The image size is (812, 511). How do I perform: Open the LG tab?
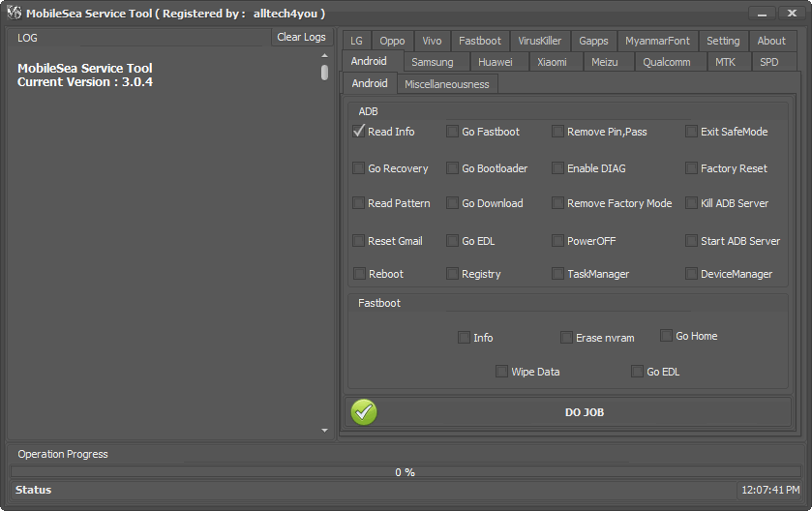point(356,41)
